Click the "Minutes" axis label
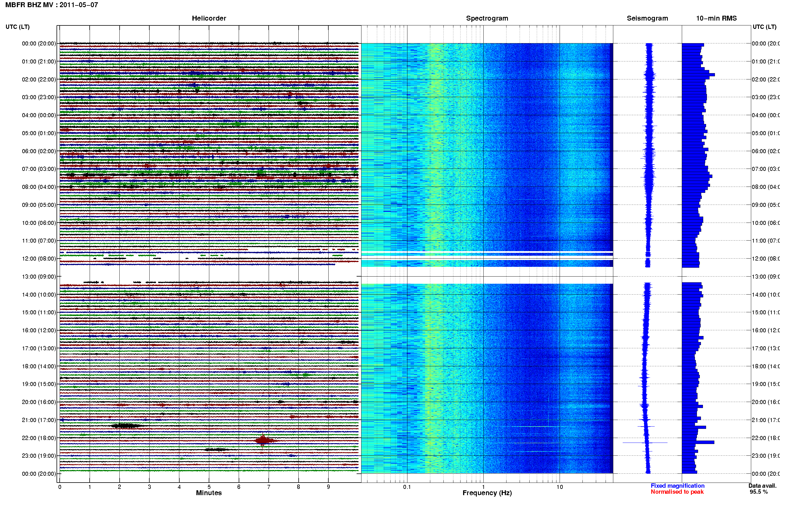 (x=209, y=493)
